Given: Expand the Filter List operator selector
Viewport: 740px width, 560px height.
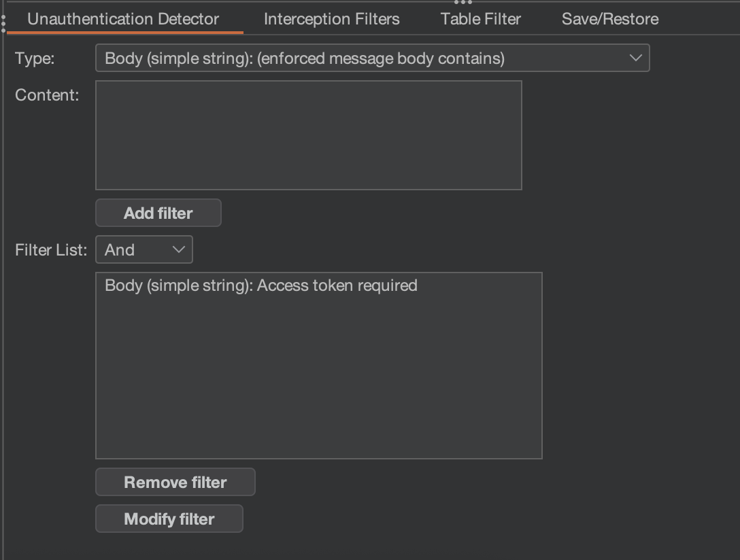Looking at the screenshot, I should click(x=178, y=249).
